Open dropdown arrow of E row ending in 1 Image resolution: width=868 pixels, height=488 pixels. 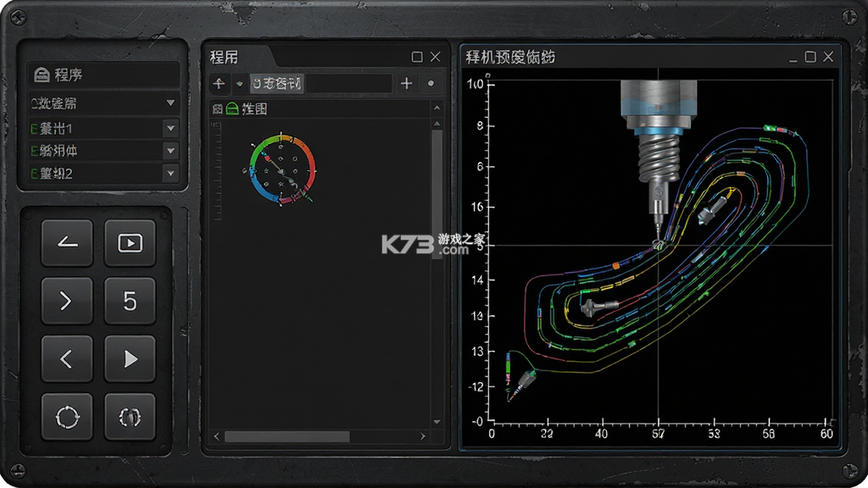170,129
